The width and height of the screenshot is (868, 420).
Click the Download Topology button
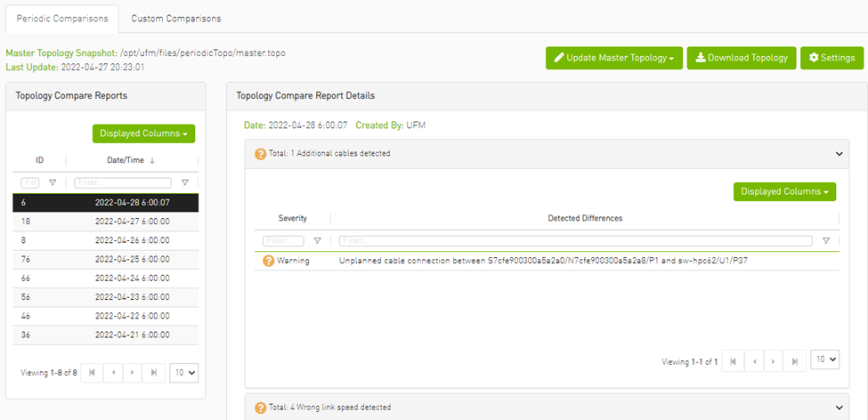point(741,58)
